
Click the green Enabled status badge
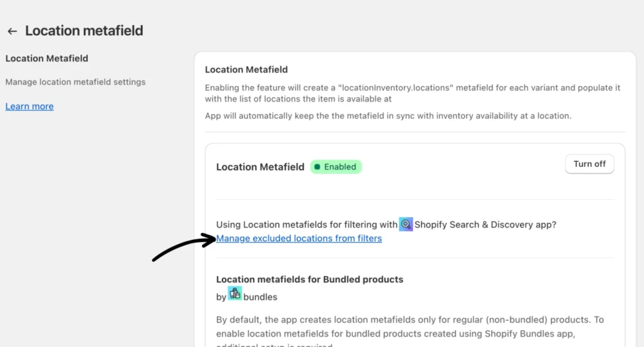pos(336,167)
